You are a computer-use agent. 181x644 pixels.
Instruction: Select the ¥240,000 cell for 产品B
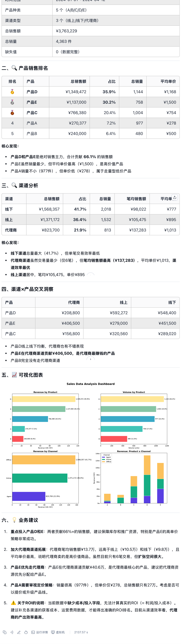point(69,134)
